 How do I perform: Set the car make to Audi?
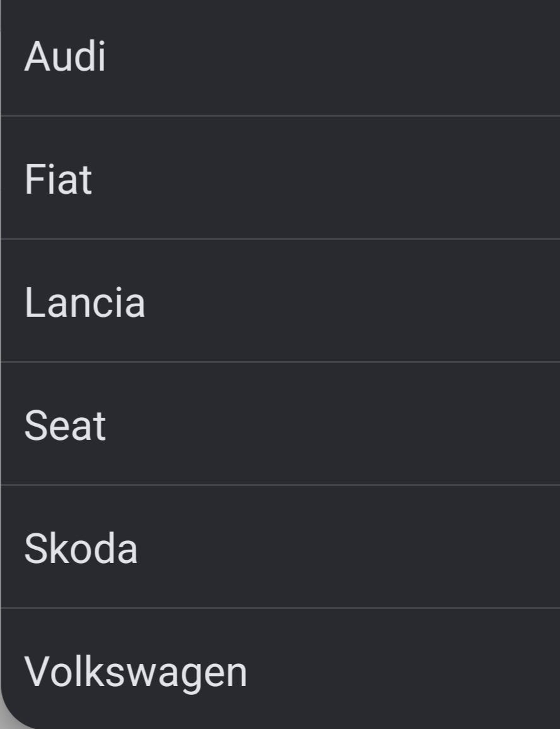coord(66,57)
